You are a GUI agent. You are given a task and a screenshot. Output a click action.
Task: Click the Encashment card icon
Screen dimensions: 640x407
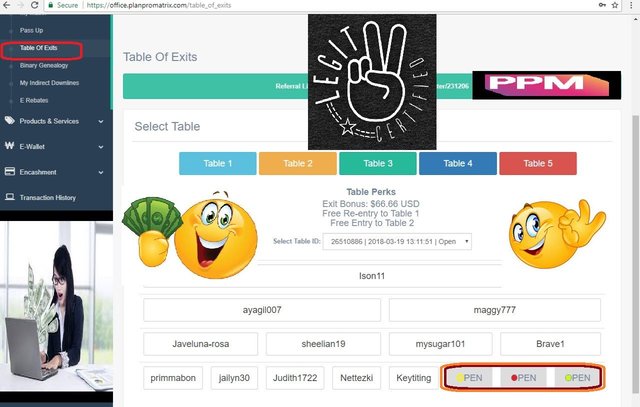(x=9, y=171)
